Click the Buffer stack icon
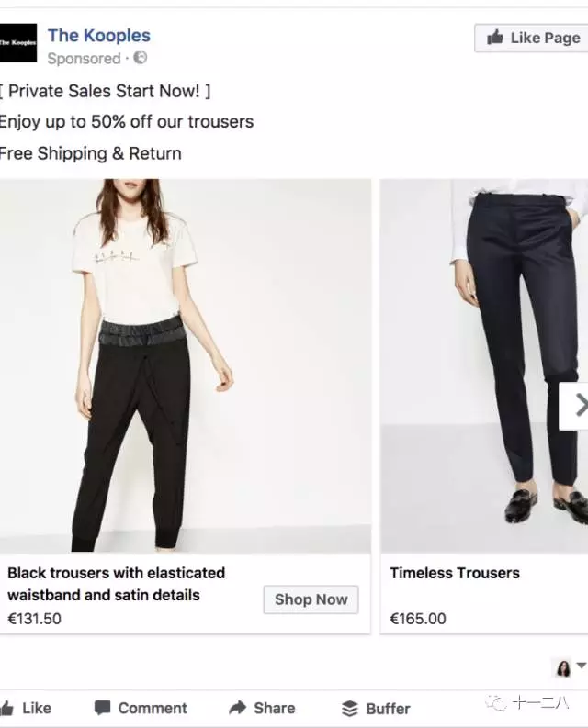588x728 pixels. click(350, 709)
